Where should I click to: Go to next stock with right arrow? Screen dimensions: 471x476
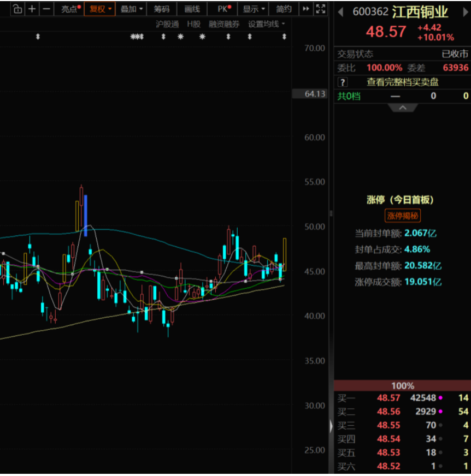pyautogui.click(x=465, y=12)
